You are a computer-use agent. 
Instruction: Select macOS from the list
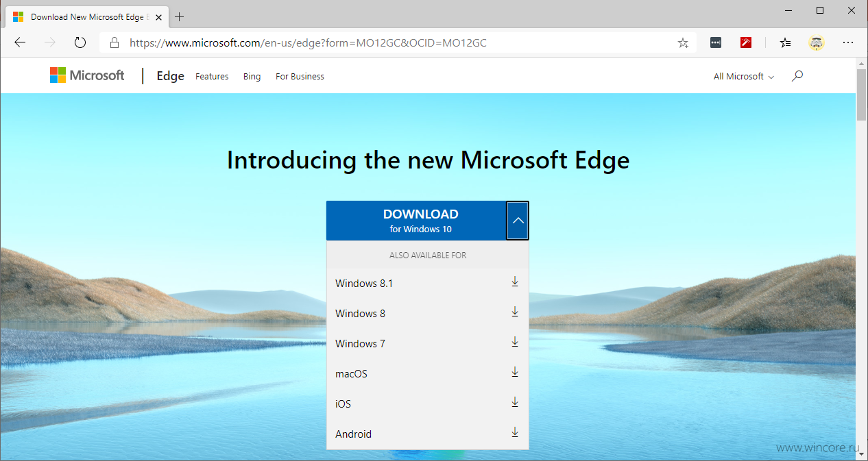coord(427,373)
